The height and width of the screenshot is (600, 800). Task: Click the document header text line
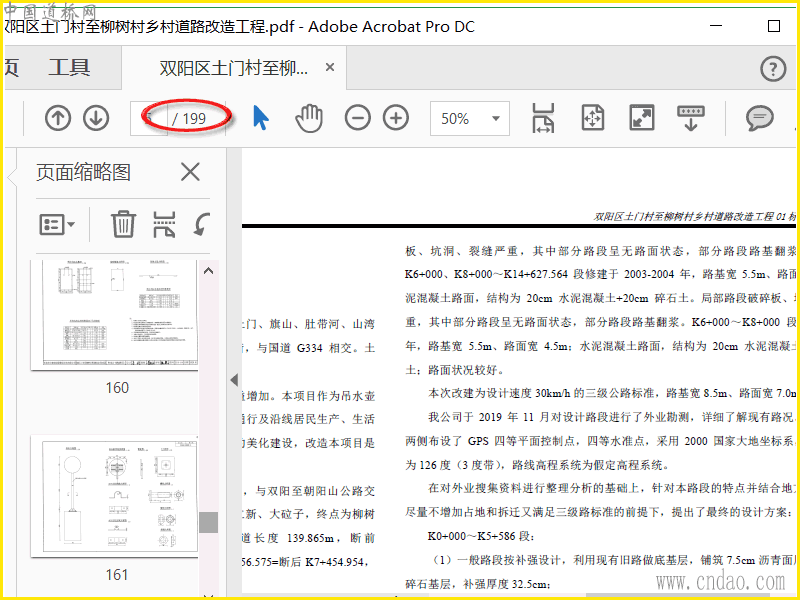(695, 217)
